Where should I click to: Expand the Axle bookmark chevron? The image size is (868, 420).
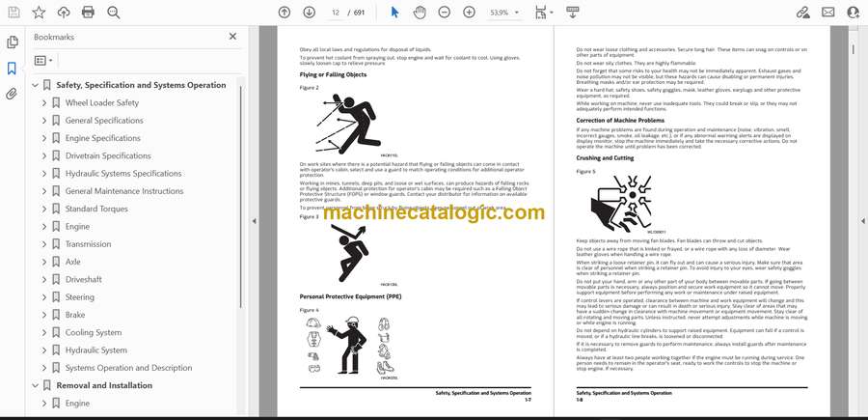coord(44,262)
